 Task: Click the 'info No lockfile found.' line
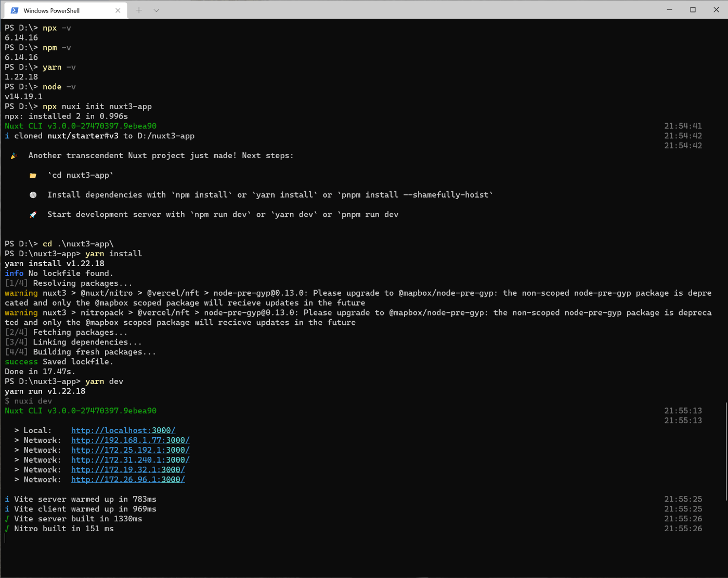(x=59, y=273)
